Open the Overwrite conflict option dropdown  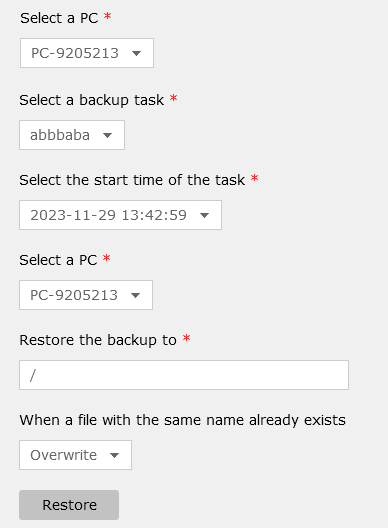point(75,455)
